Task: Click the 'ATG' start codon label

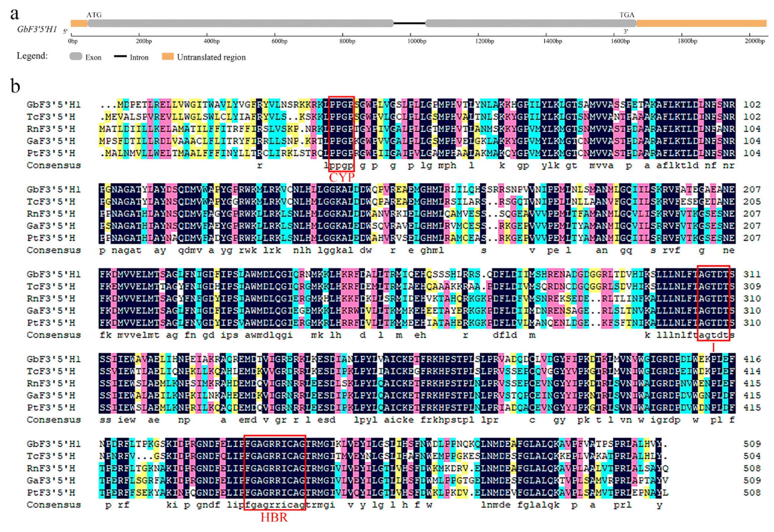Action: pos(94,15)
